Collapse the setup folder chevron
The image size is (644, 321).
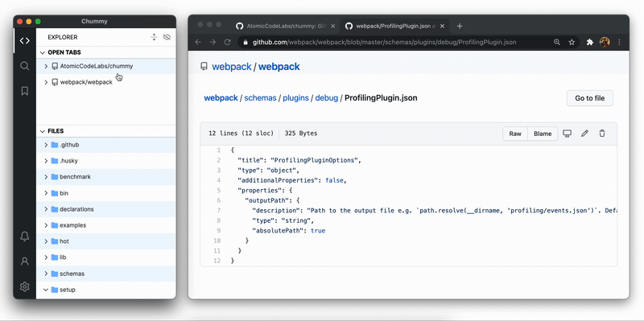click(x=46, y=290)
